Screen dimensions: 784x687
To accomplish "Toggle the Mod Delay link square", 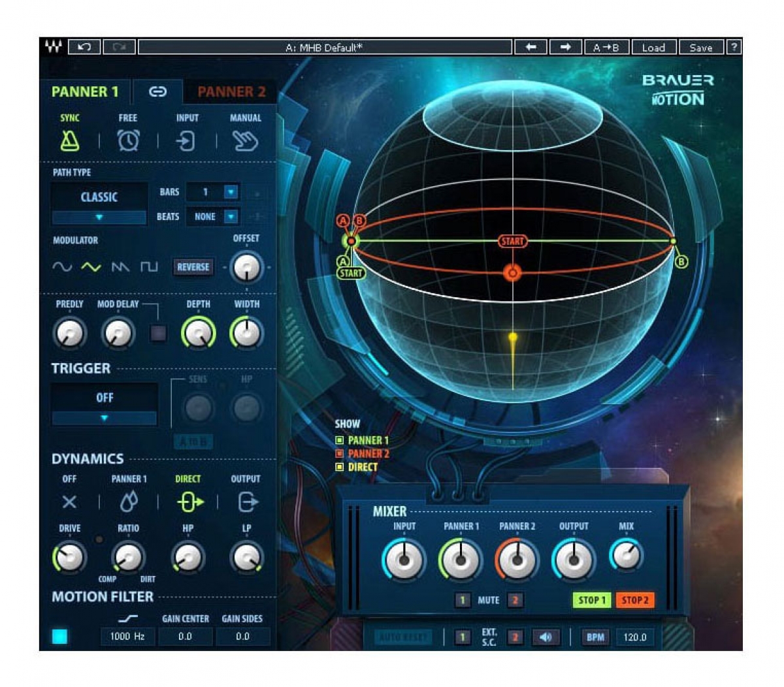I will (x=158, y=333).
